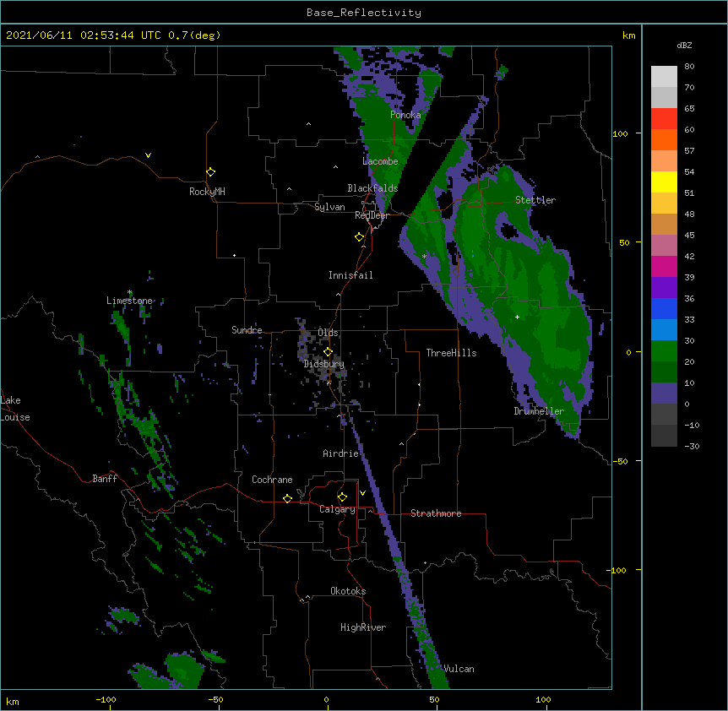The height and width of the screenshot is (711, 728).
Task: Click the Lacombe map label
Action: tap(380, 161)
